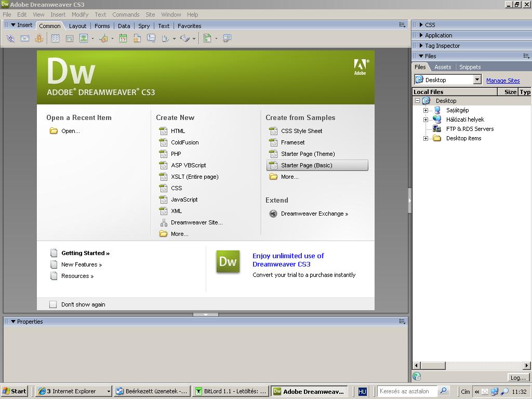Switch to the Layout insert tab
Screen dimensions: 532x399
click(77, 25)
